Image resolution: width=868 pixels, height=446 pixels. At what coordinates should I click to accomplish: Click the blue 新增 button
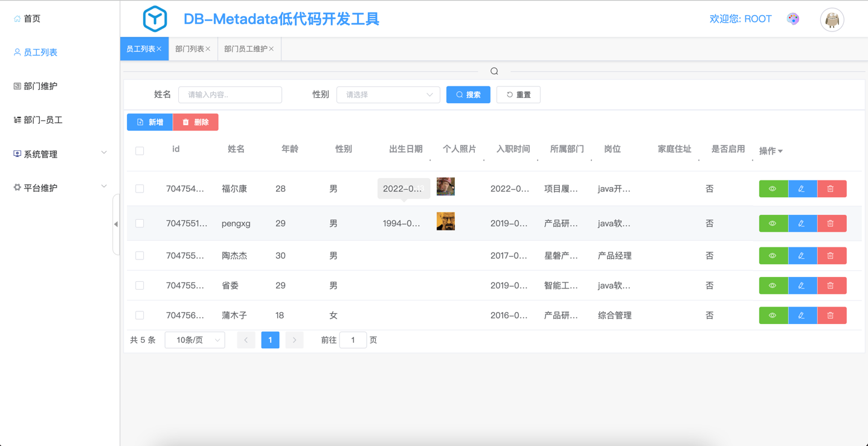(x=150, y=123)
